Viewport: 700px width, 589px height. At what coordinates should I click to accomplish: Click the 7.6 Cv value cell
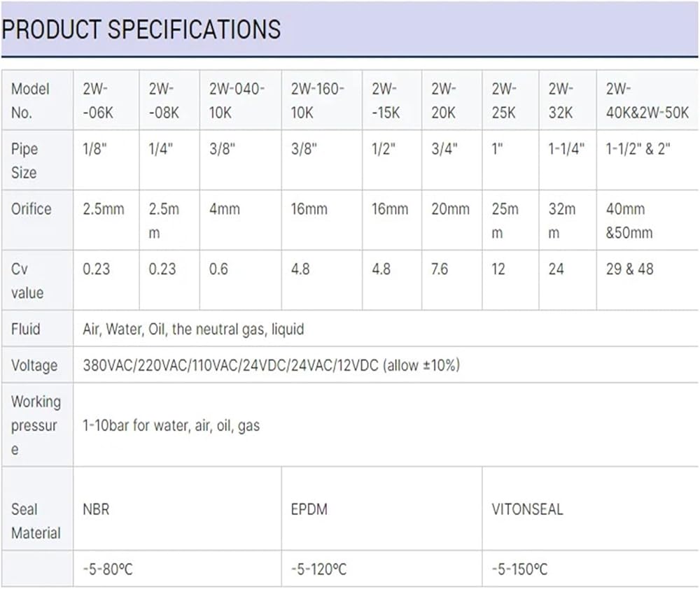[x=451, y=280]
